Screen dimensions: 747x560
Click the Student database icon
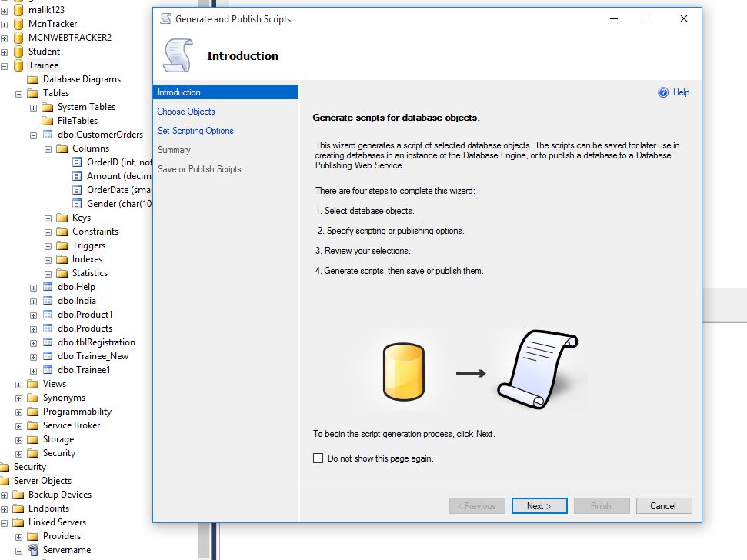coord(18,52)
